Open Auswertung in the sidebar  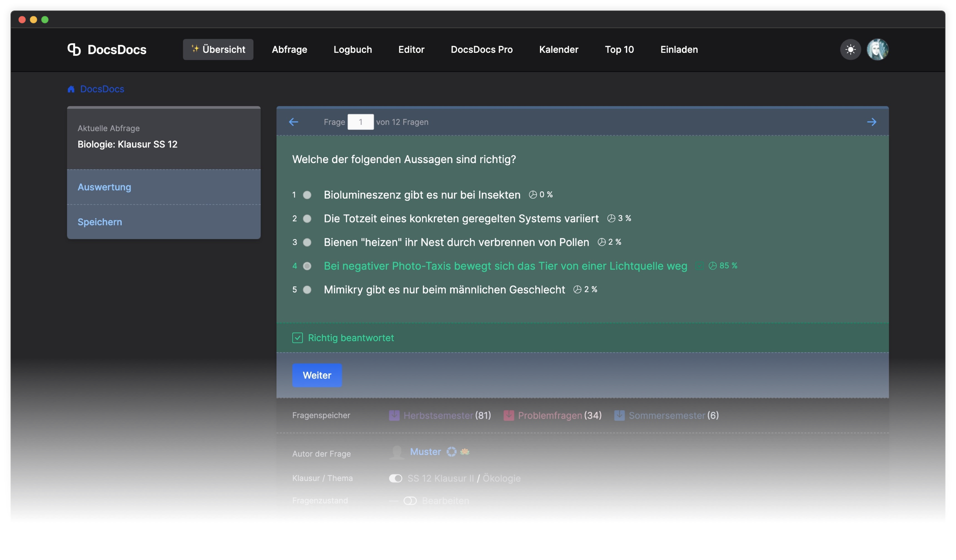(x=104, y=187)
